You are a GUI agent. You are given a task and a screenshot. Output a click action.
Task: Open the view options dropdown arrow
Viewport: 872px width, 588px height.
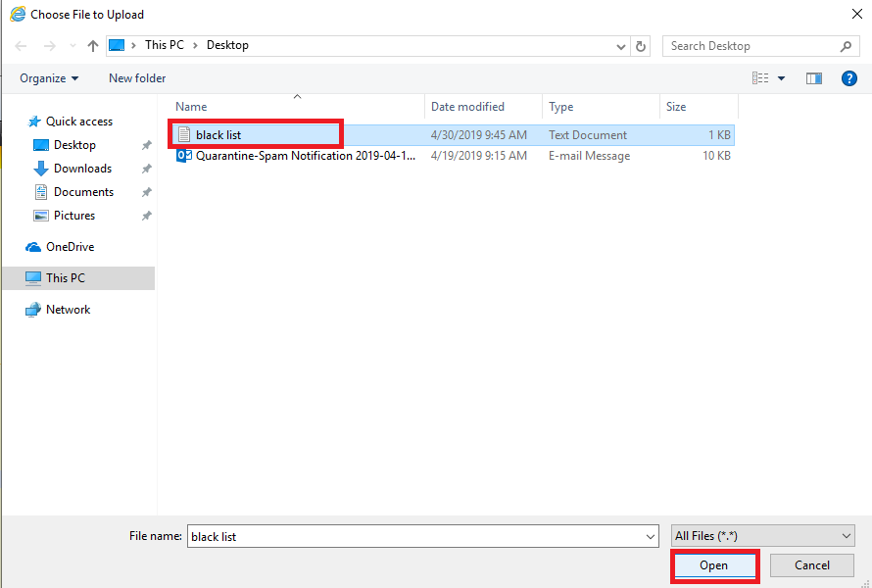(781, 78)
